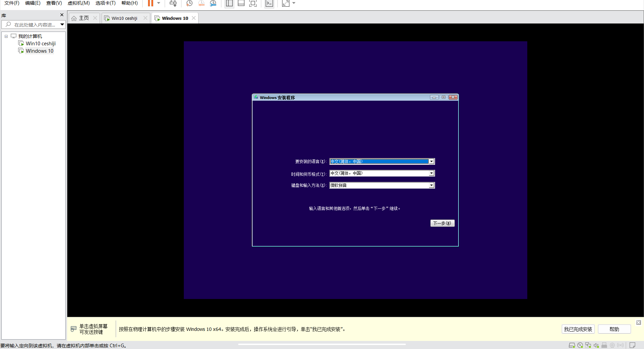Open the 虚拟机(M) menu
The image size is (644, 349).
(x=78, y=3)
